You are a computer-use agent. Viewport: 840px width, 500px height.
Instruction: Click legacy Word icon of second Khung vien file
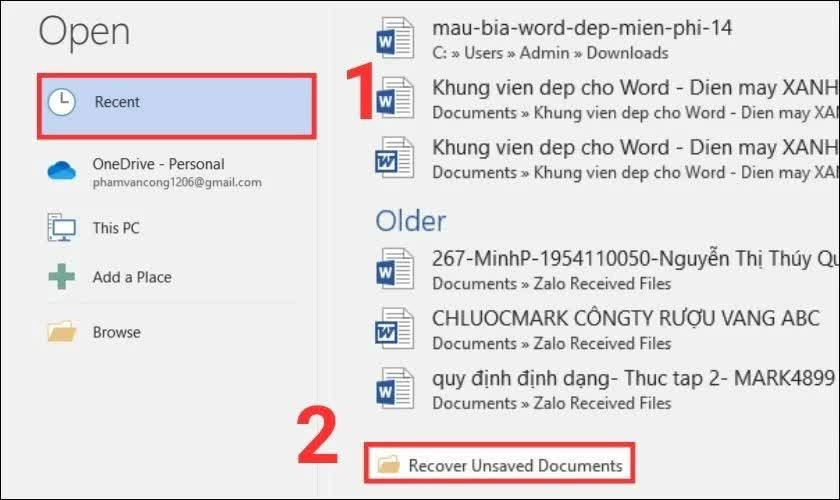click(x=395, y=158)
